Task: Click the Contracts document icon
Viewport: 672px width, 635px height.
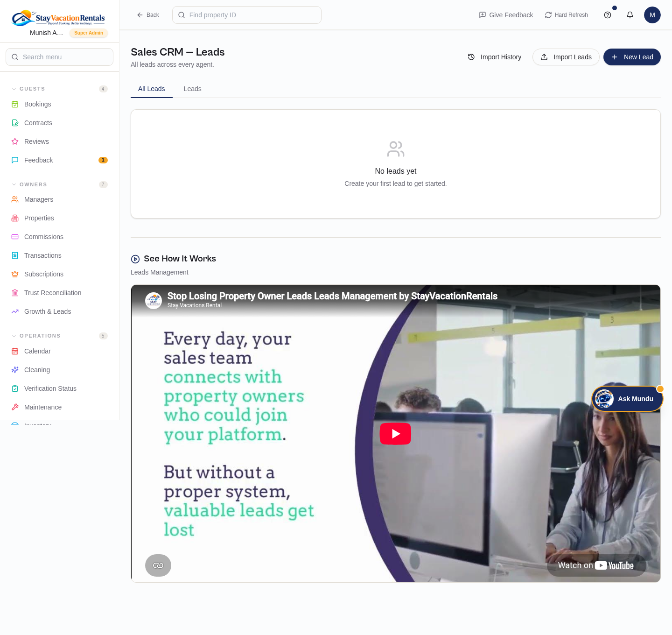Action: (x=15, y=123)
